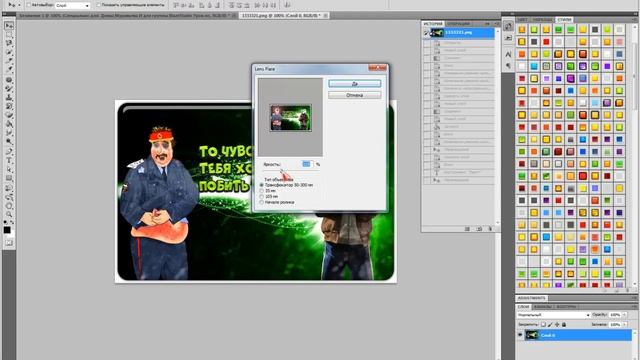Delete current state in History panel

(x=491, y=229)
